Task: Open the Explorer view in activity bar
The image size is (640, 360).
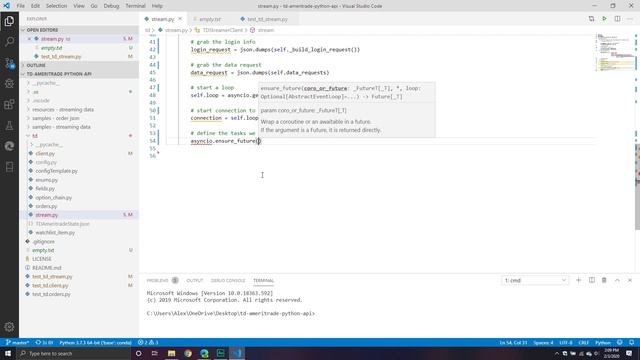Action: 9,21
